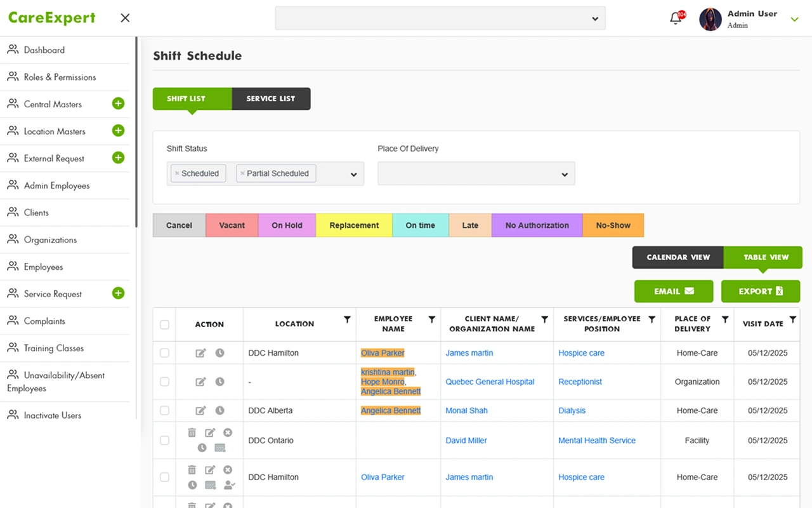The height and width of the screenshot is (508, 812).
Task: Close the sidebar with the X icon
Action: click(x=125, y=18)
